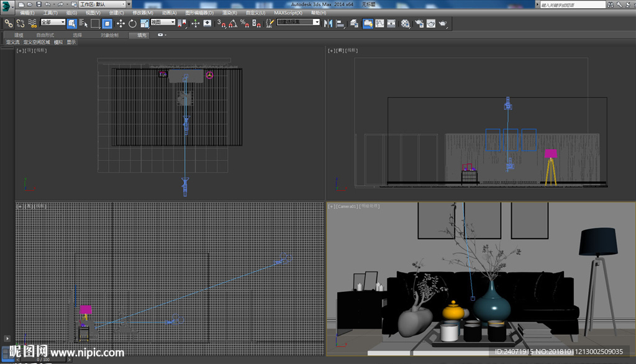Toggle the Spinner Snap button
This screenshot has height=364, width=636.
257,24
